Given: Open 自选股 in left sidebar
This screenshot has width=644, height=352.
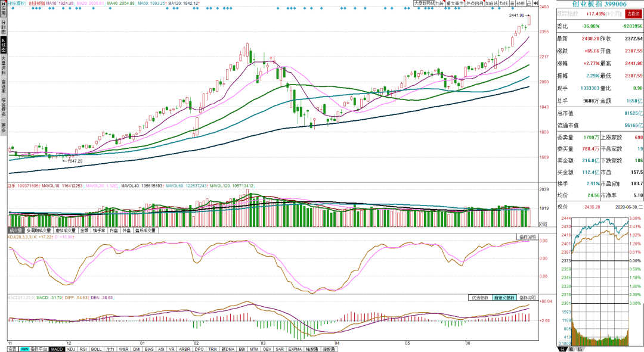Looking at the screenshot, I should (4, 86).
